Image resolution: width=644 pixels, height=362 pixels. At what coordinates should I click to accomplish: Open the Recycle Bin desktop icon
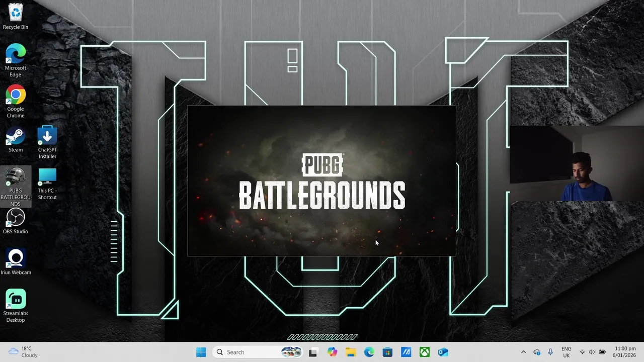(x=16, y=17)
